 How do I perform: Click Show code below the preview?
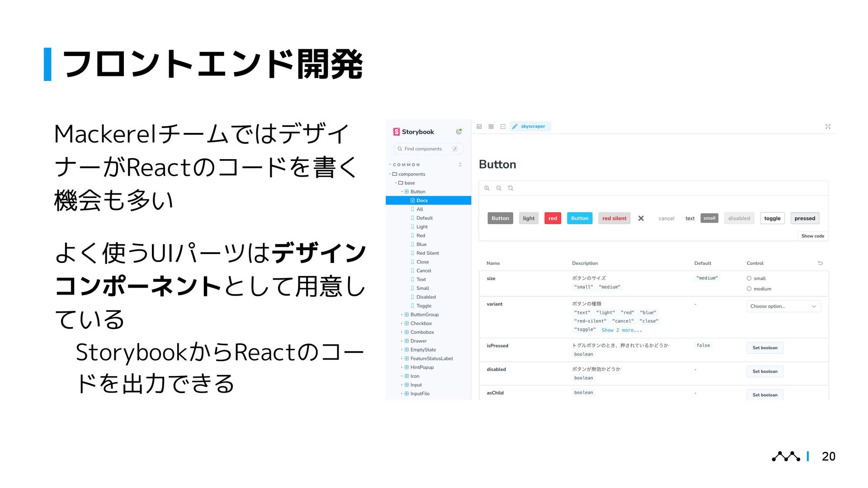(x=813, y=236)
